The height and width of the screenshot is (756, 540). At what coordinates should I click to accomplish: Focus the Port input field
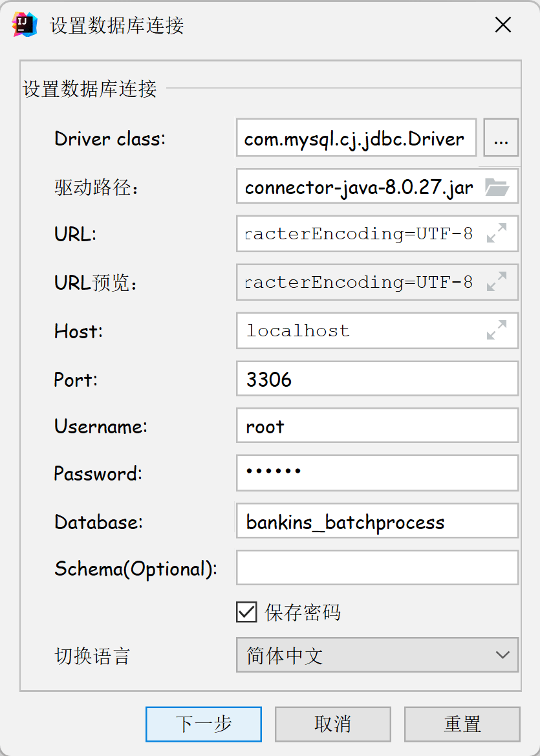click(377, 379)
